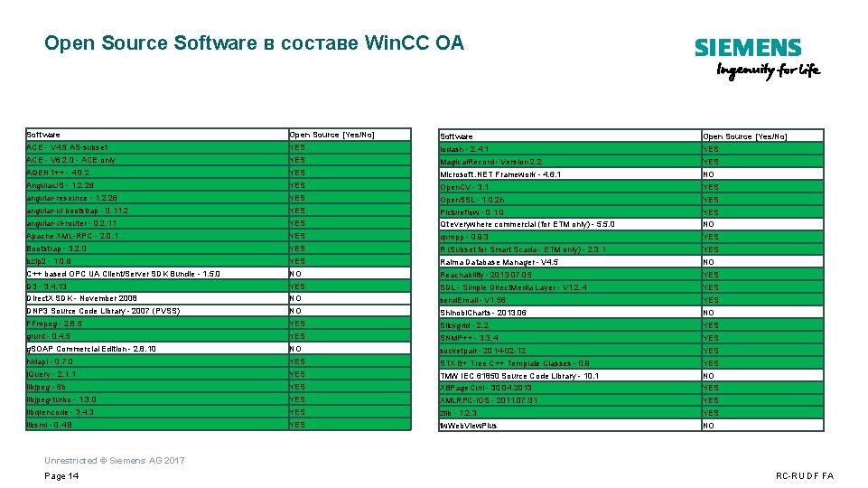The image size is (868, 488).
Task: Click the 'libqrencode - 3.4.3' cell
Action: coord(157,412)
